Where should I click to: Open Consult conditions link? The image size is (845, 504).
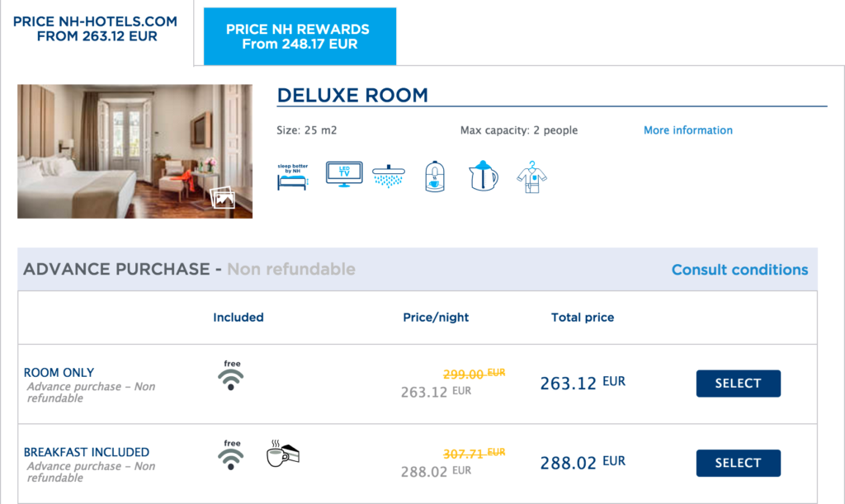(x=740, y=270)
